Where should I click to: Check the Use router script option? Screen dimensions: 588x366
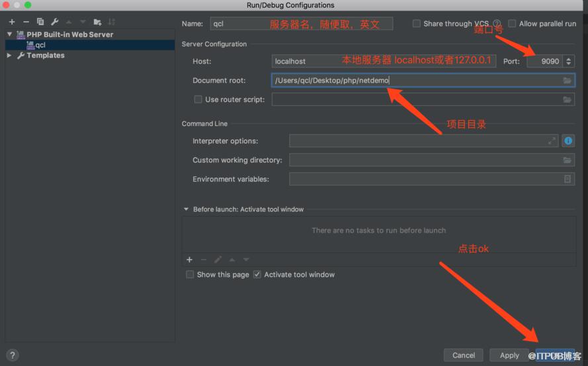pos(198,99)
